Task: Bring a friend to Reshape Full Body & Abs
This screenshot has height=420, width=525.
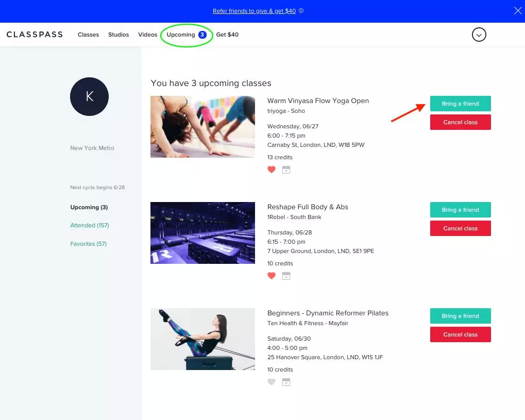Action: [461, 210]
